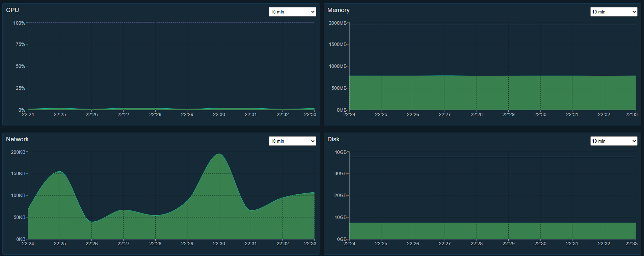This screenshot has width=644, height=256.
Task: Click the Network panel title
Action: pos(17,139)
